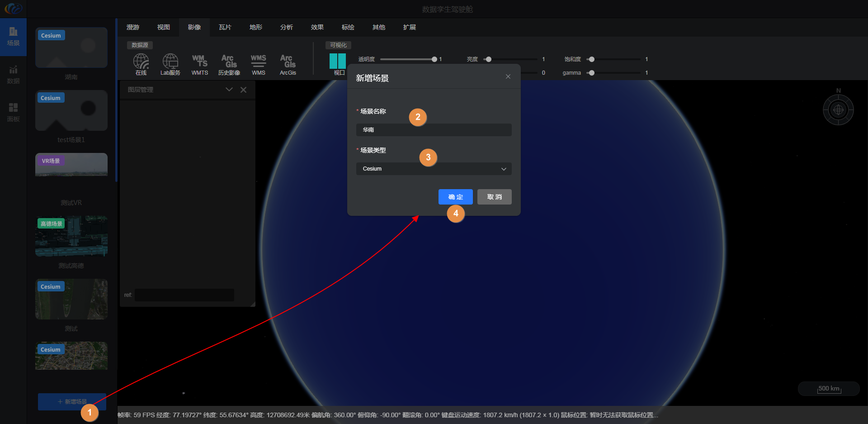Screen dimensions: 868x424
Task: Click the ArcGIS 历史影像 icon
Action: [229, 64]
